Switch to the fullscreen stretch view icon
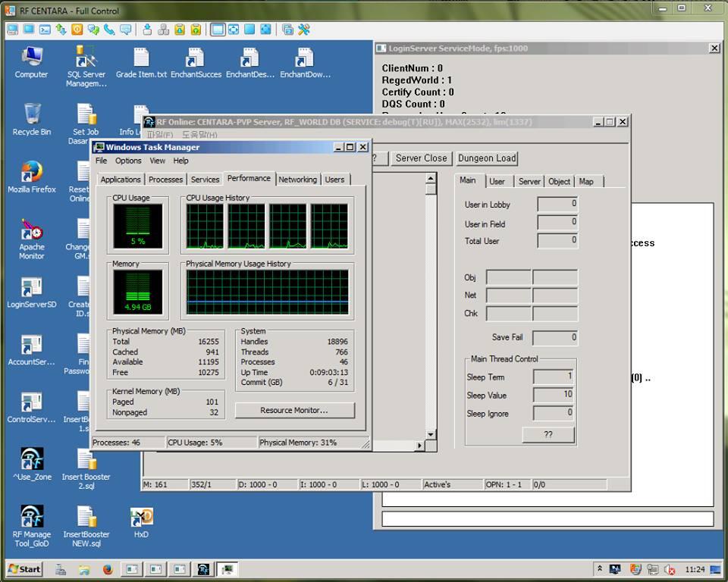 coord(265,30)
